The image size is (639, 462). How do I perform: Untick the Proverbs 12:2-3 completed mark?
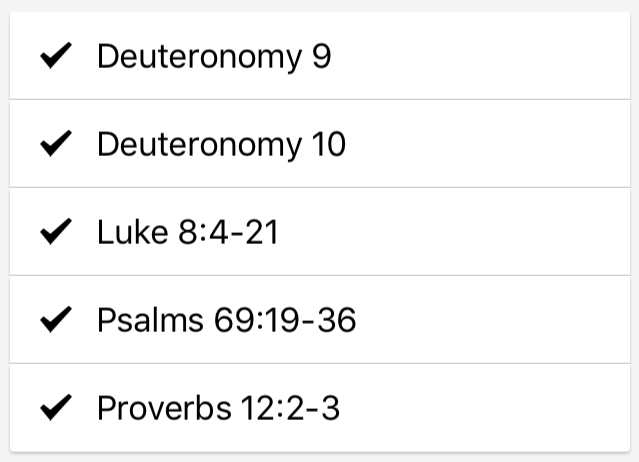(55, 408)
